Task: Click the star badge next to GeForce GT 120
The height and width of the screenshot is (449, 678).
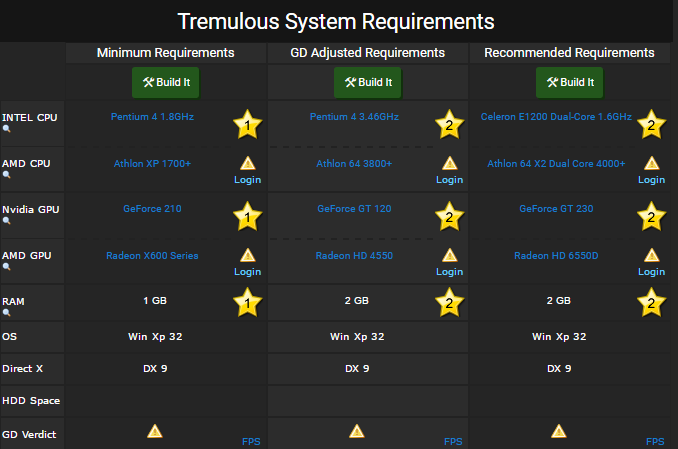Action: pyautogui.click(x=449, y=217)
